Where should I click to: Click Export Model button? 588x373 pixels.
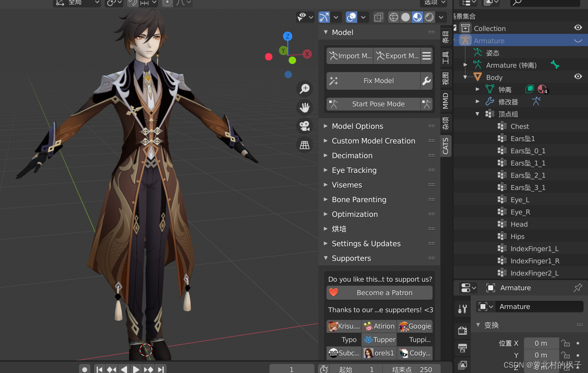point(397,56)
